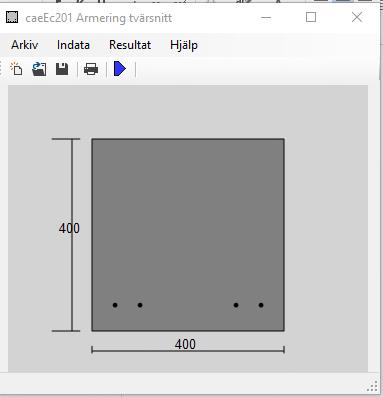Click the New file toolbar icon
This screenshot has width=383, height=397.
pyautogui.click(x=16, y=69)
